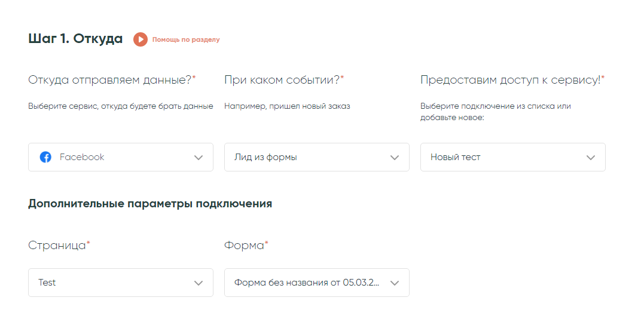Image resolution: width=644 pixels, height=325 pixels.
Task: Click the "Шаг 1. Откуда" heading
Action: (x=75, y=39)
